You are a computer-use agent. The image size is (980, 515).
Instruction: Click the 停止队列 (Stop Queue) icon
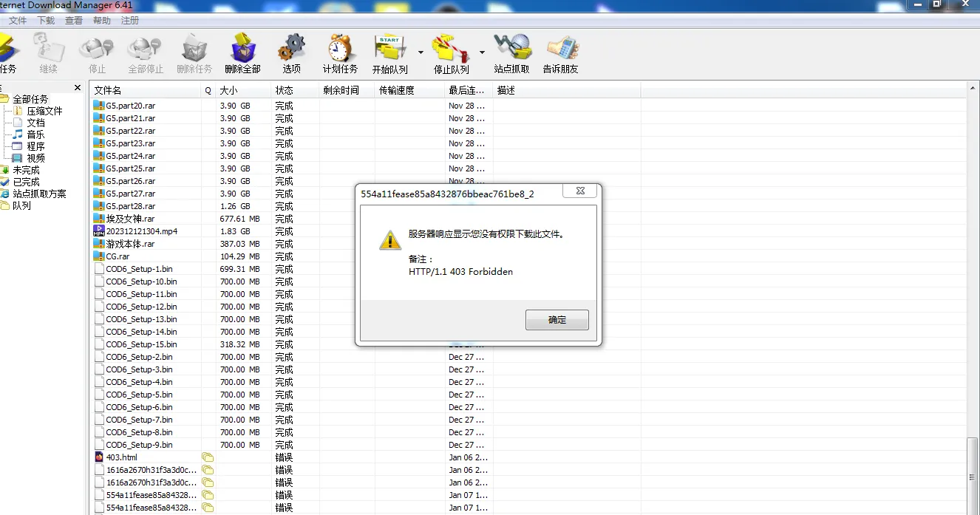[451, 52]
